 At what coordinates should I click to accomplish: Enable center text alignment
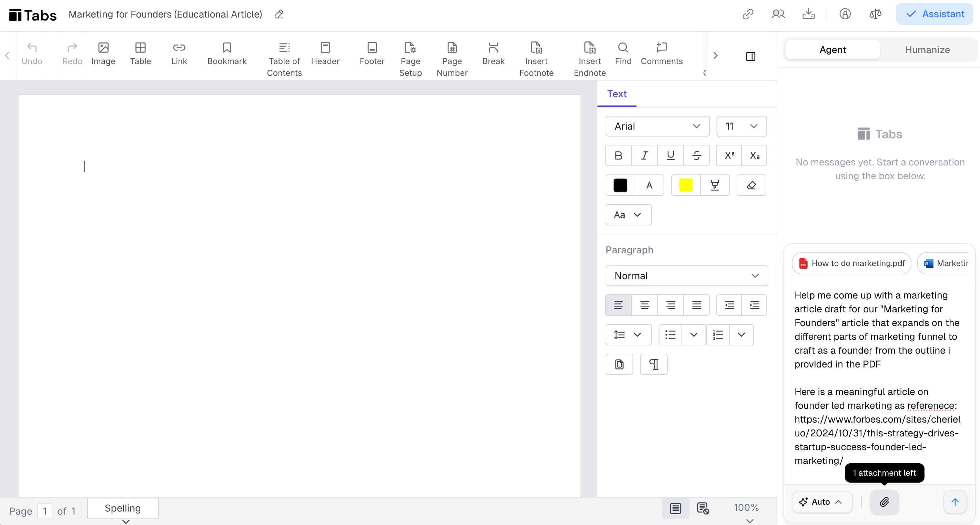(x=644, y=305)
